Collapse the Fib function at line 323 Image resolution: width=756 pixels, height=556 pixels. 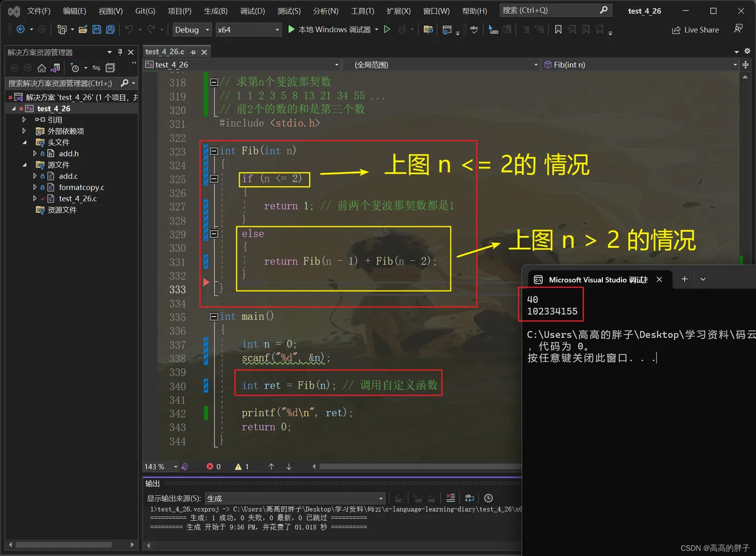(214, 151)
